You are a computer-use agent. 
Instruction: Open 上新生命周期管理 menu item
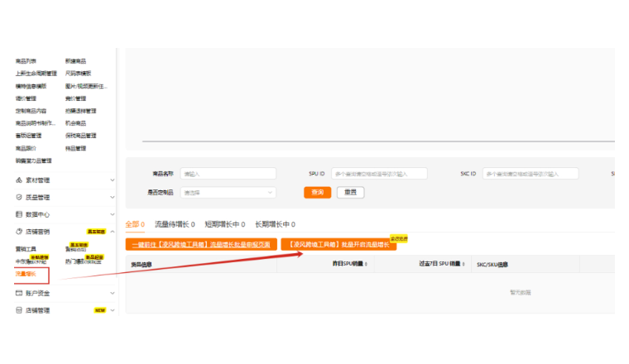[36, 74]
